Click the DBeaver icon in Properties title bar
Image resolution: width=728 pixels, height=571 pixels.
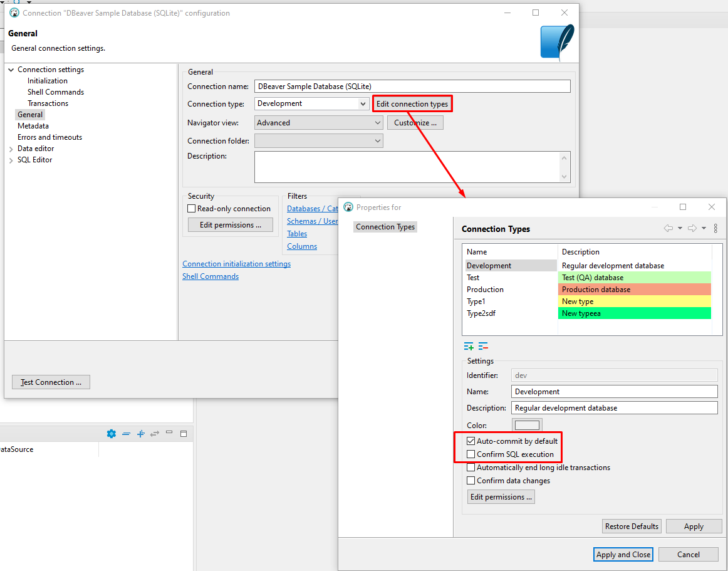click(348, 207)
